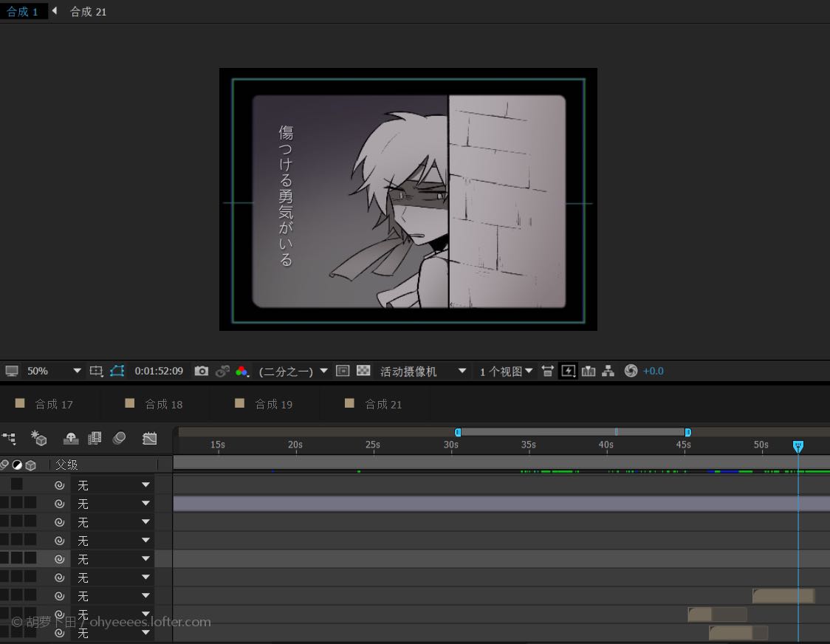Open parent dropdown 无 of sixth layer row

tap(113, 578)
